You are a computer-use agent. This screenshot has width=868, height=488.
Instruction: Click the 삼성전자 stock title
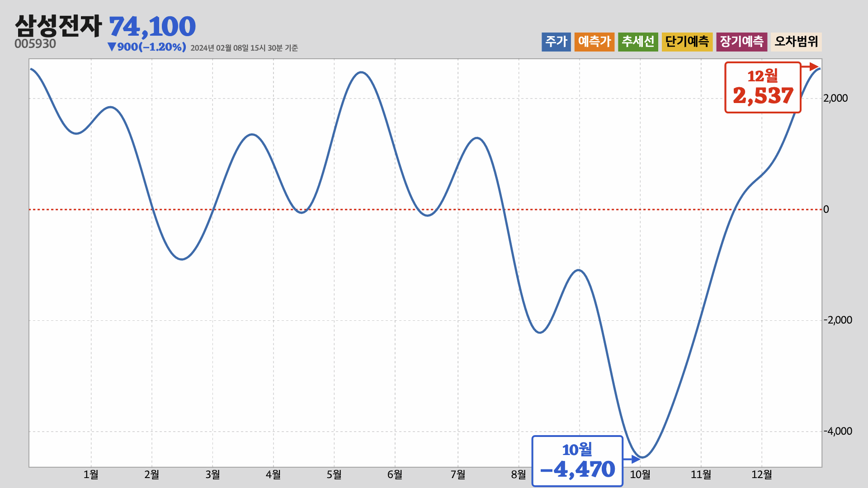click(58, 26)
